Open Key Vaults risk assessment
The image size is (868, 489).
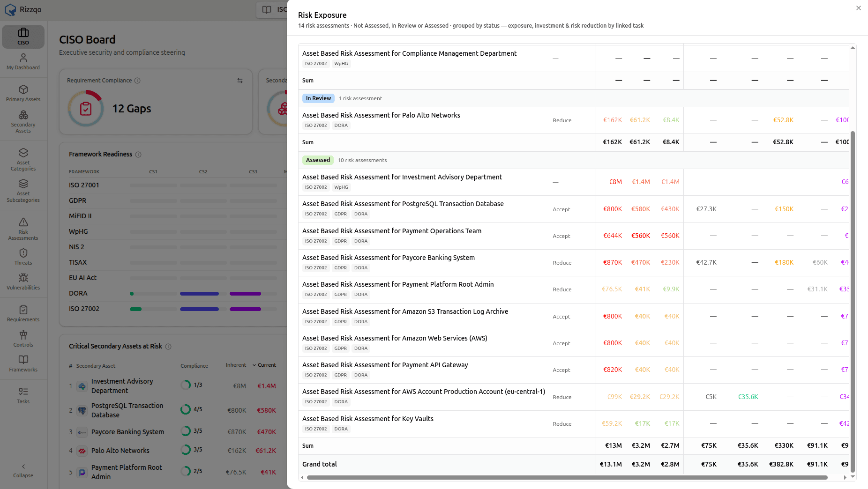click(367, 419)
